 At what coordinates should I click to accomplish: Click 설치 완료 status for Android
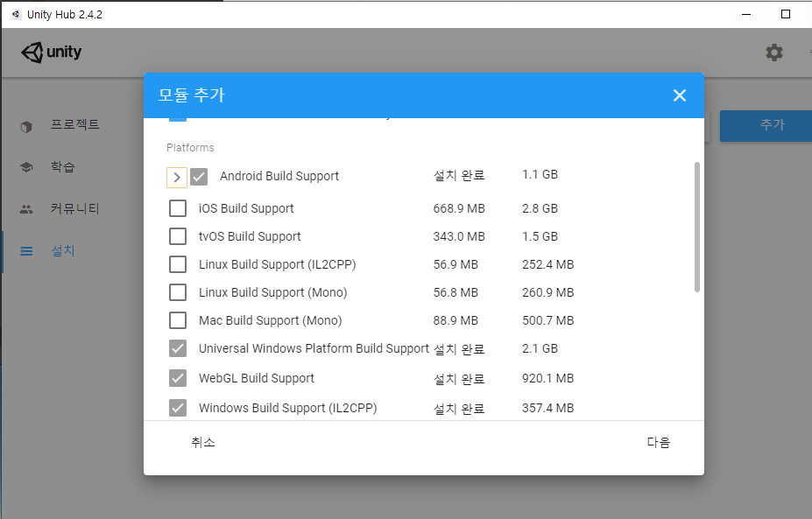click(x=459, y=175)
